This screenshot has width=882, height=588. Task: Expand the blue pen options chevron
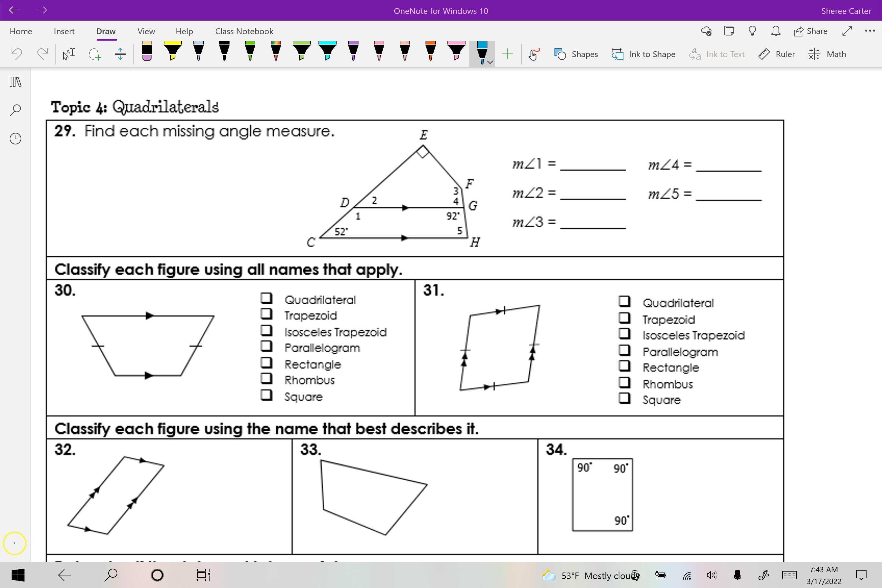[x=490, y=62]
